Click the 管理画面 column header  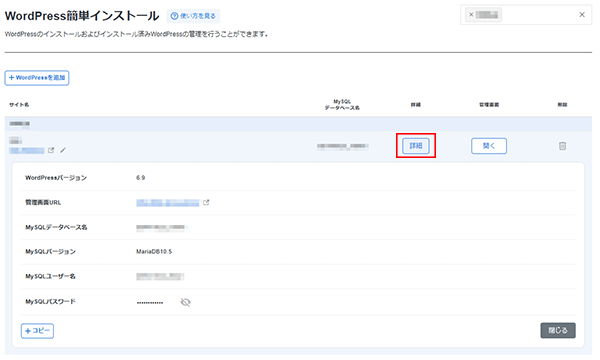(489, 104)
